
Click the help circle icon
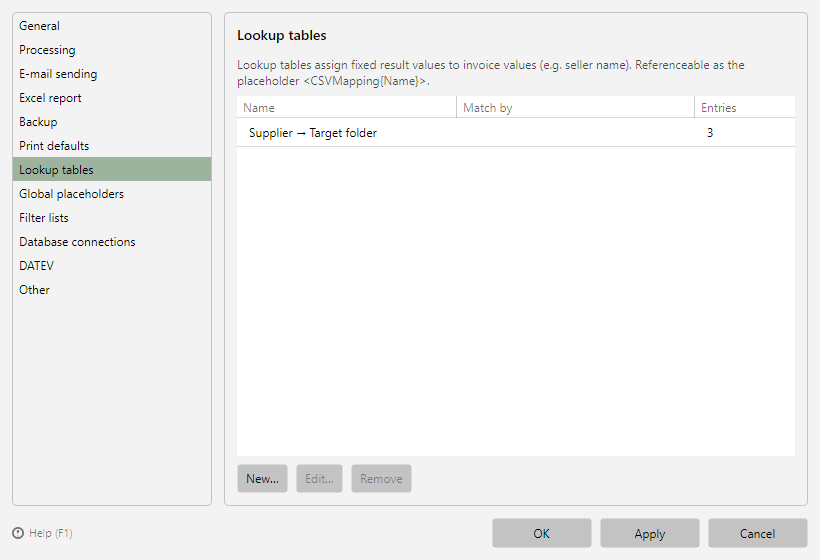click(18, 533)
